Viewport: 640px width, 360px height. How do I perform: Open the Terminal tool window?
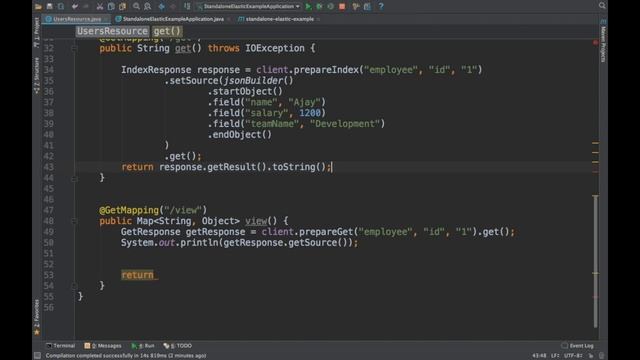click(60, 346)
